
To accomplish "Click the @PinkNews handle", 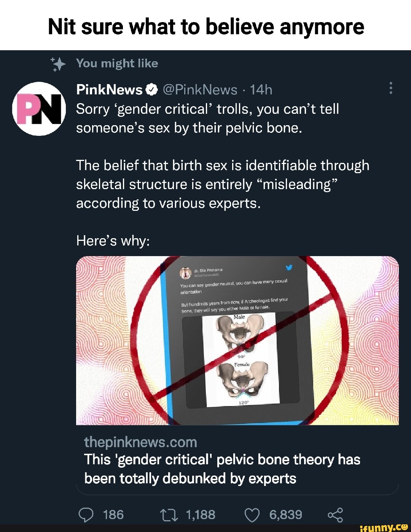I will coord(200,90).
